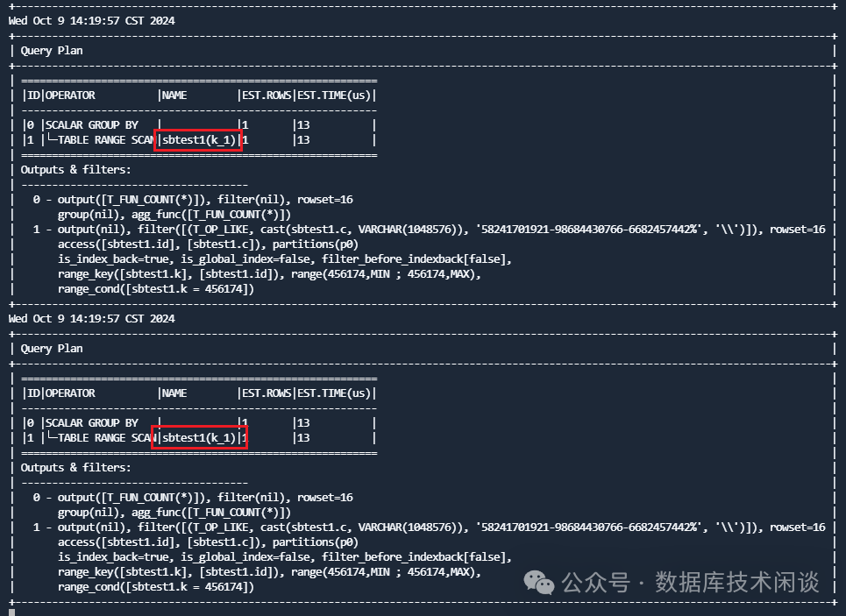This screenshot has width=846, height=616.
Task: Click the 'EST.ROWS' column header in the upper plan
Action: pos(267,96)
